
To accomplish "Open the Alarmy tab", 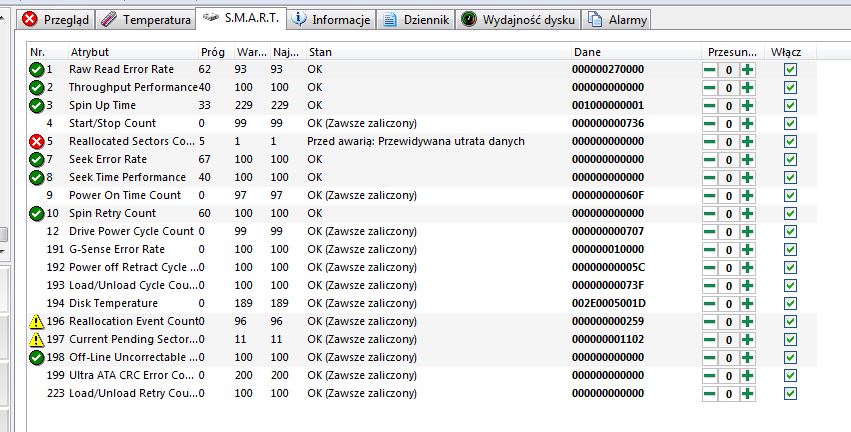I will pos(618,20).
